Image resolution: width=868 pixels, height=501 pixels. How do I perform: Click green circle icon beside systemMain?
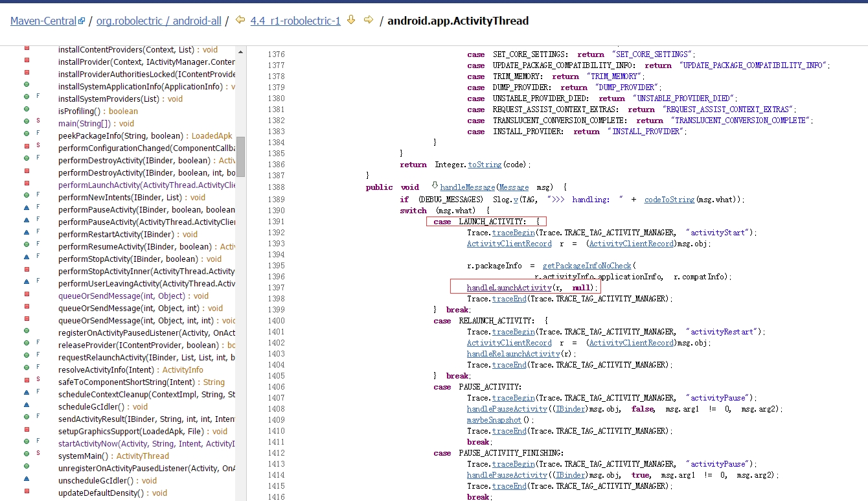[x=27, y=454]
